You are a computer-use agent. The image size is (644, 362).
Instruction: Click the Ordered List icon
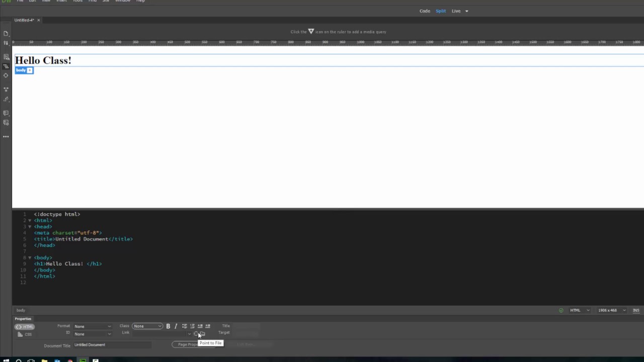(192, 326)
